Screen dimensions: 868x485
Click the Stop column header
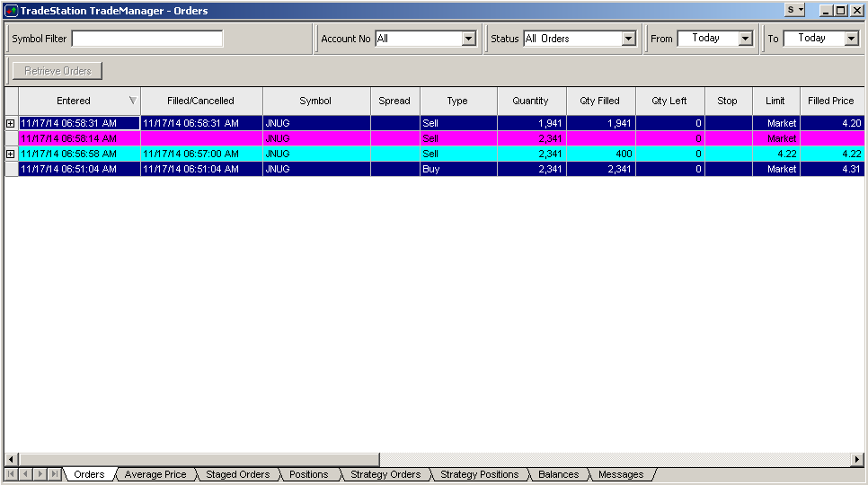[x=728, y=101]
